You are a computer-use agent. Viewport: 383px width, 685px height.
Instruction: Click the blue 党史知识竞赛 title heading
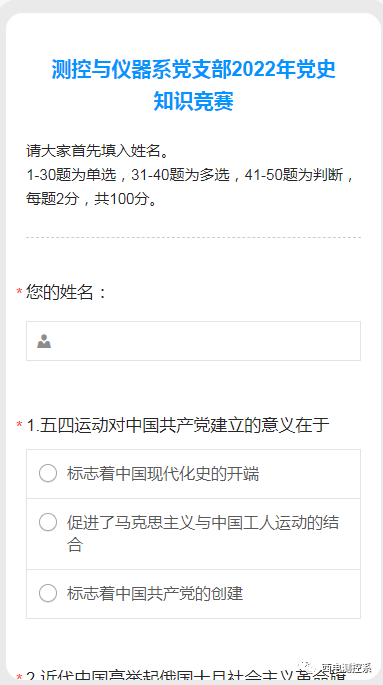[193, 86]
